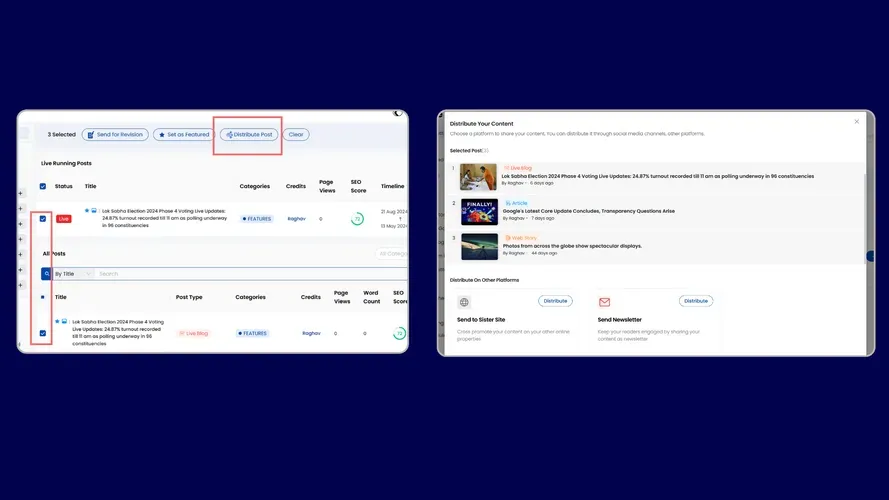889x500 pixels.
Task: Click Send for Revision button
Action: [x=114, y=134]
